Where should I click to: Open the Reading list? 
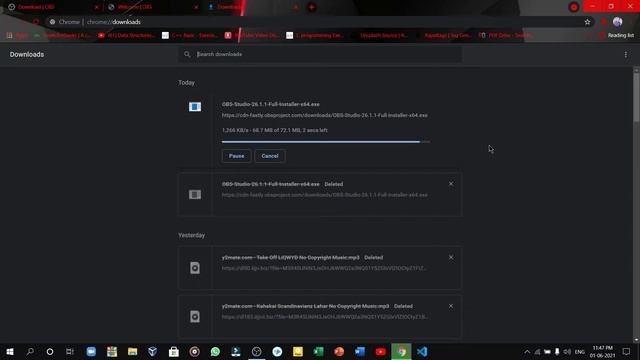pyautogui.click(x=616, y=36)
